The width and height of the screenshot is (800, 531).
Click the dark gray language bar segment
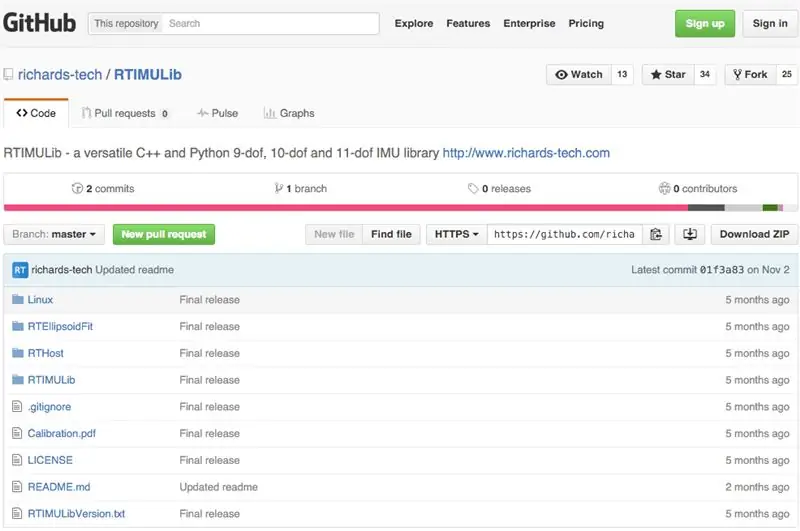point(706,208)
